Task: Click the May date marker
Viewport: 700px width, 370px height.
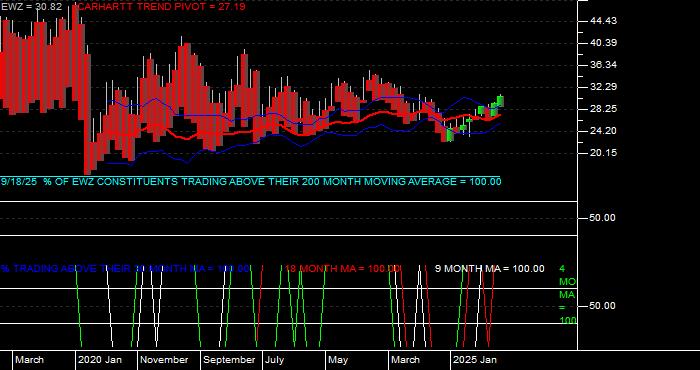Action: tap(338, 360)
